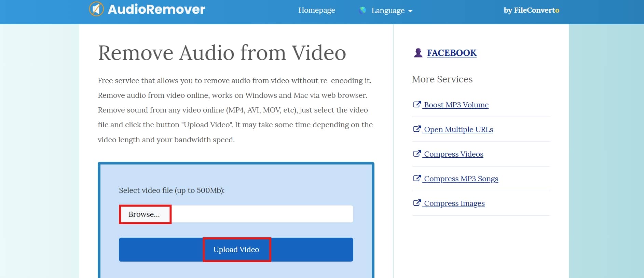The width and height of the screenshot is (644, 278).
Task: Go to Compress Videos service
Action: pyautogui.click(x=454, y=154)
